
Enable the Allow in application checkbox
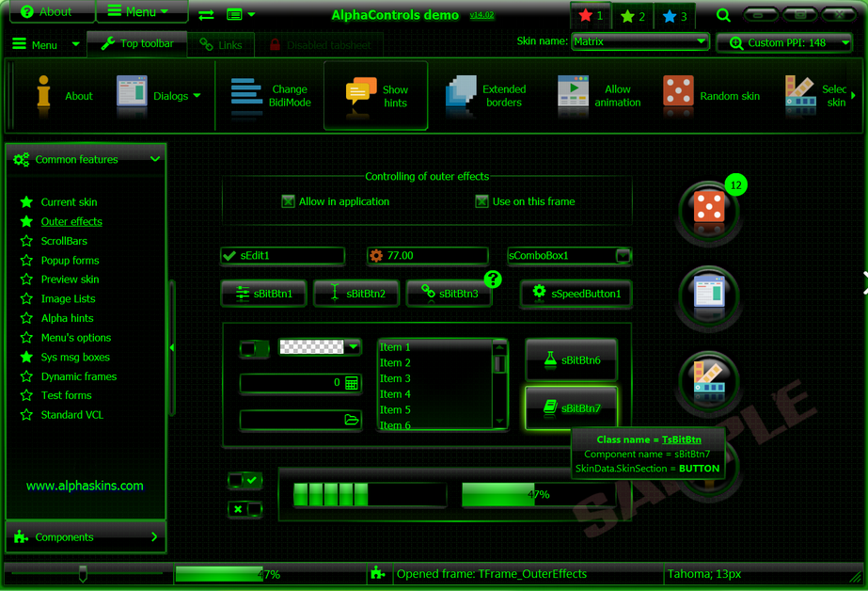click(x=288, y=200)
